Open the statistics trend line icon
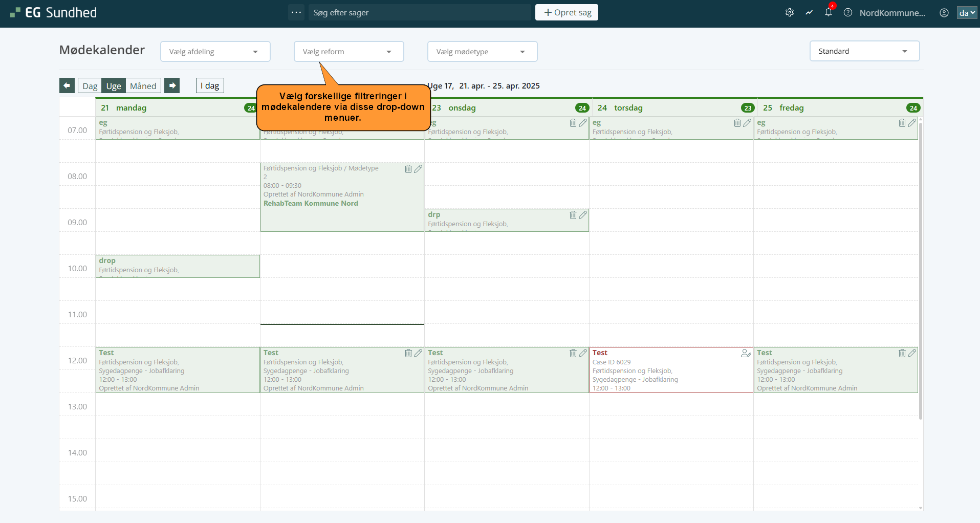 (809, 13)
